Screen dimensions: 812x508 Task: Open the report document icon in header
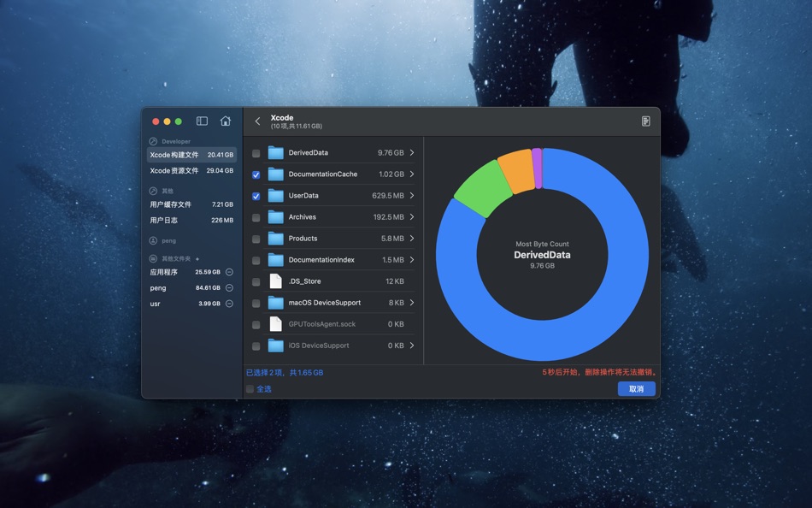pos(646,121)
